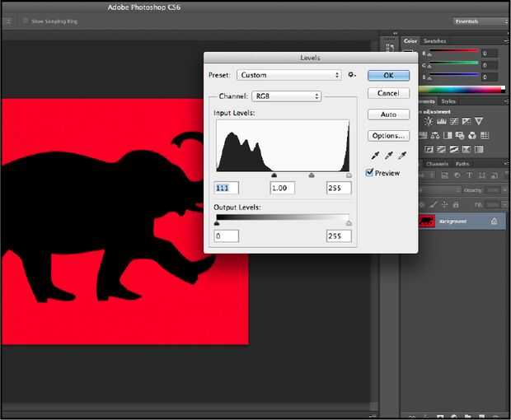Open the collapsed panel icon in dock
Image resolution: width=511 pixels, height=420 pixels.
(x=390, y=48)
